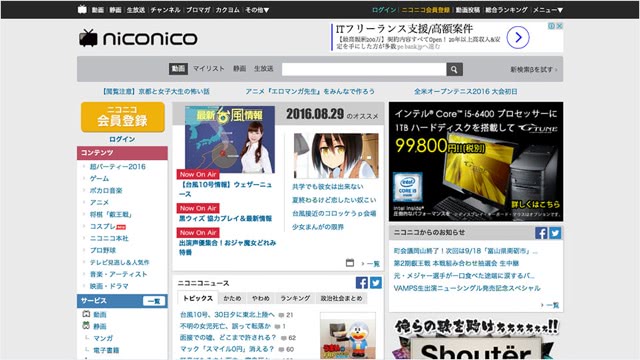
Task: Open 動画 in top navigation bar
Action: tap(98, 10)
